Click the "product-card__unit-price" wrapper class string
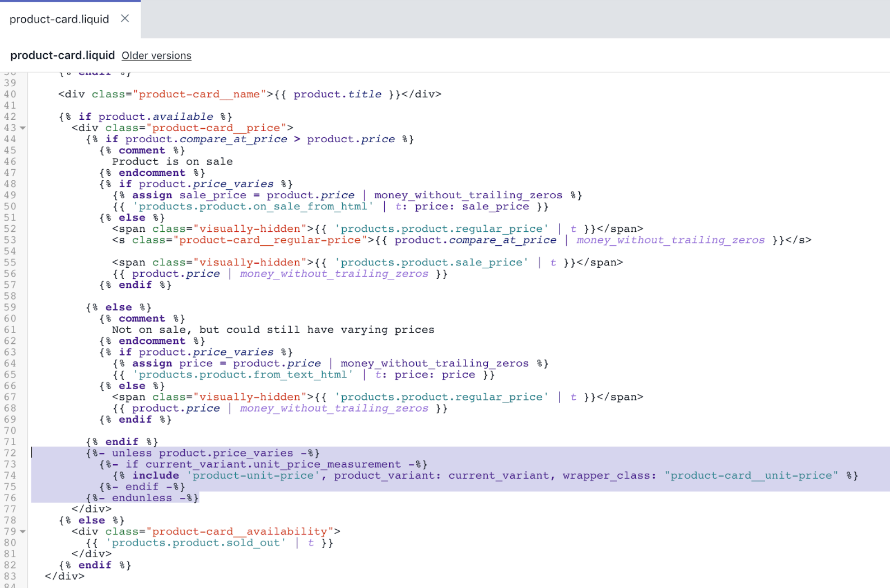This screenshot has height=588, width=890. pyautogui.click(x=751, y=475)
